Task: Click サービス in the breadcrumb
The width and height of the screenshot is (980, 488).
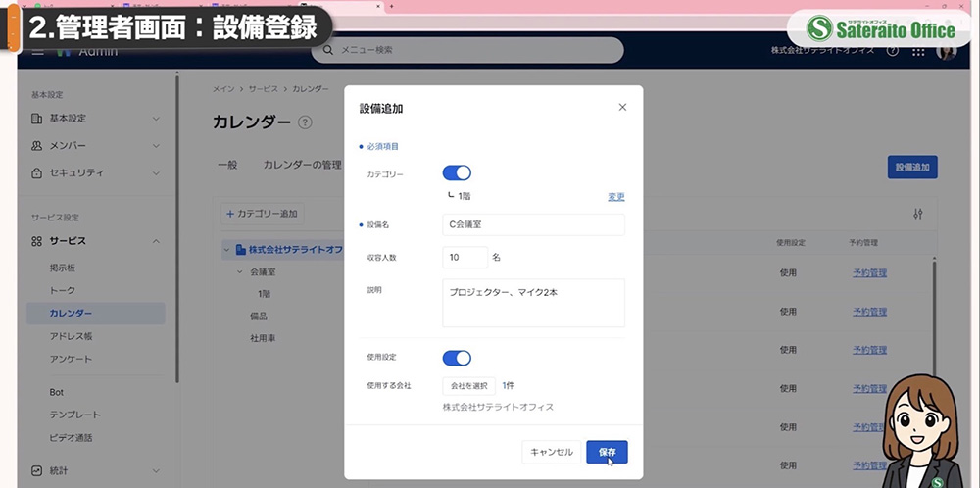Action: click(263, 89)
